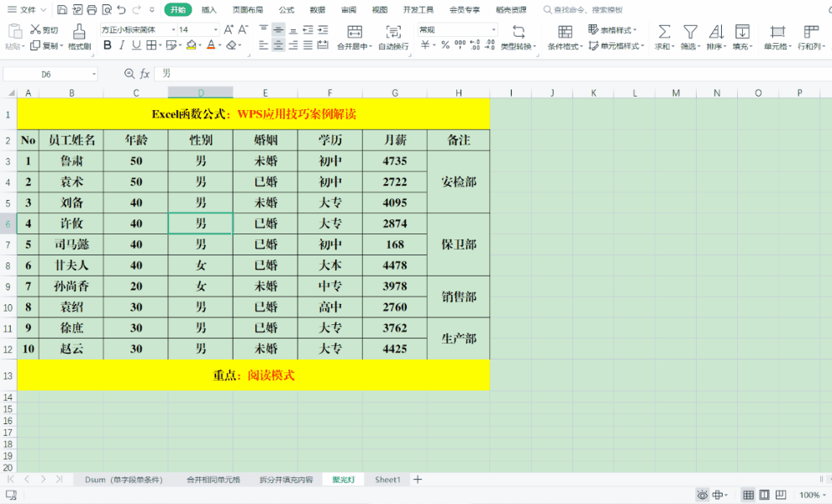Toggle Italic formatting
832x504 pixels.
point(122,45)
